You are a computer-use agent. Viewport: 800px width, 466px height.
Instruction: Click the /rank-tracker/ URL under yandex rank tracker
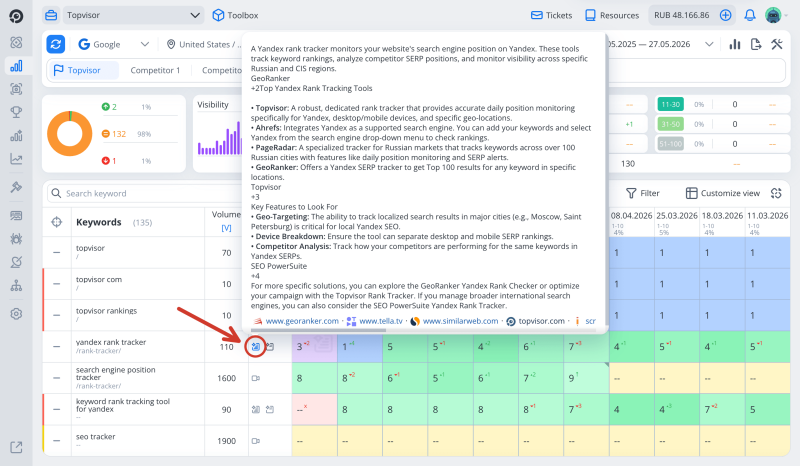point(98,351)
